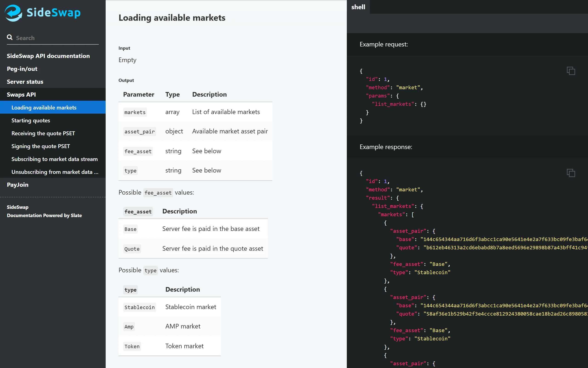Click the Example response label
Viewport: 588px width, 368px height.
tap(386, 147)
